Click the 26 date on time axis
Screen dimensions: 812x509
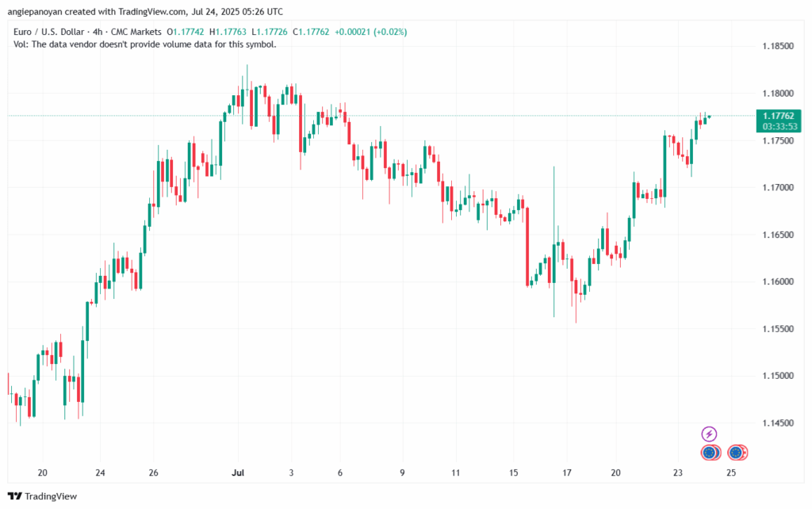(153, 473)
